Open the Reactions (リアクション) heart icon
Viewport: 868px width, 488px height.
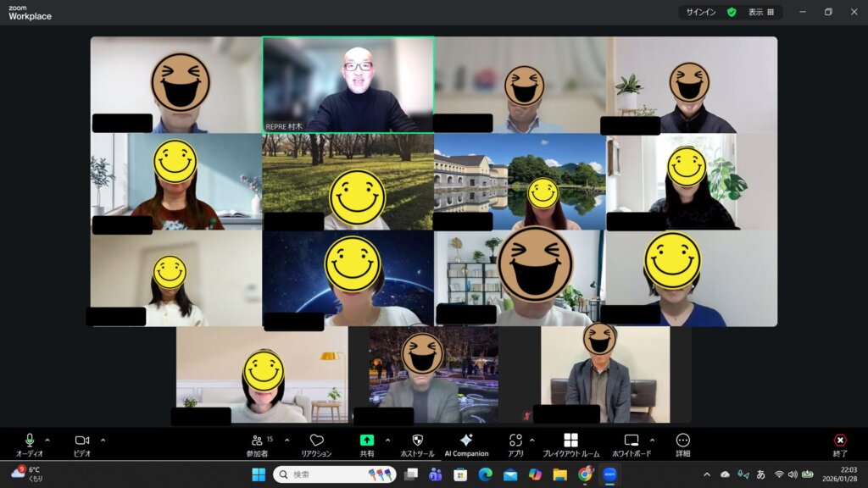(x=316, y=441)
